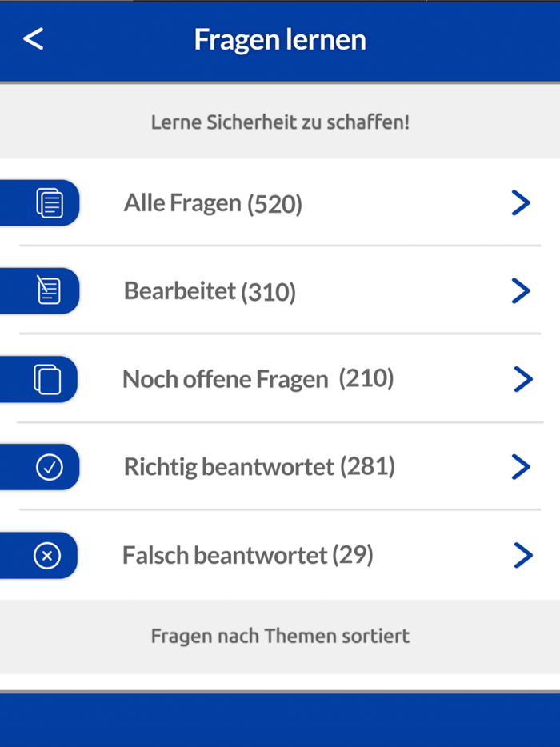Tap the back arrow in the header
560x747 pixels.
coord(34,38)
